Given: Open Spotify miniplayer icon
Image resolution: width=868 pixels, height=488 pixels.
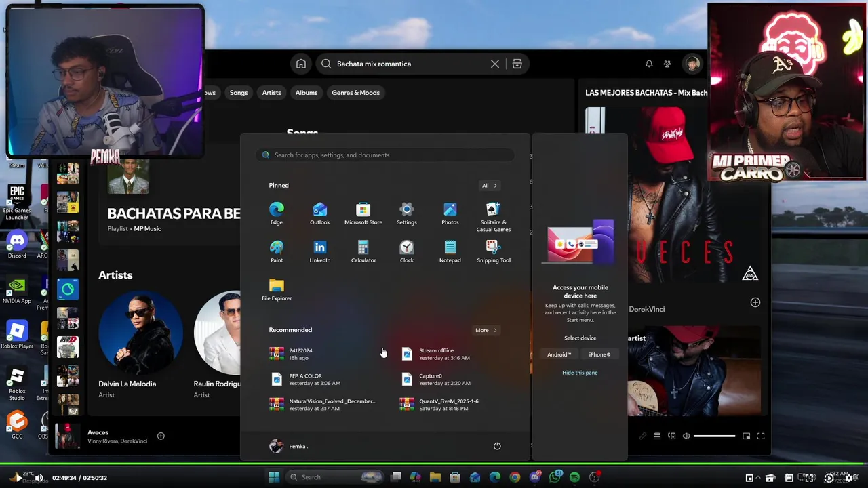Looking at the screenshot, I should point(746,436).
